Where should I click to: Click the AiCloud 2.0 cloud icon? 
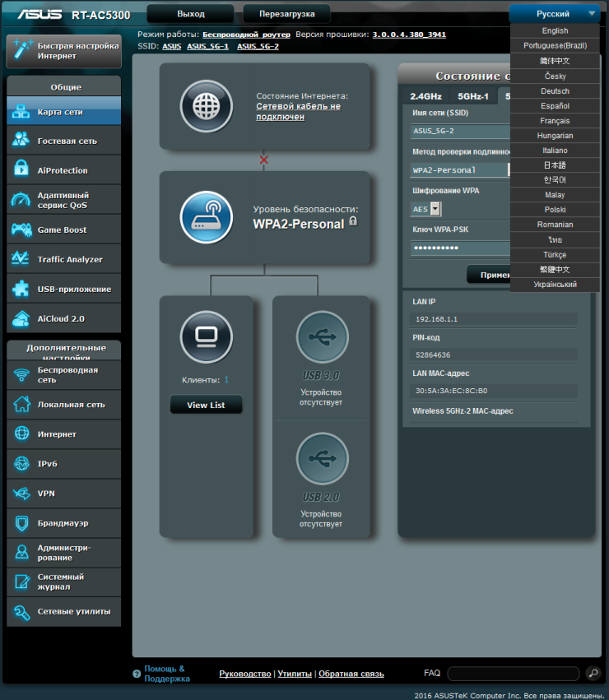[x=21, y=318]
